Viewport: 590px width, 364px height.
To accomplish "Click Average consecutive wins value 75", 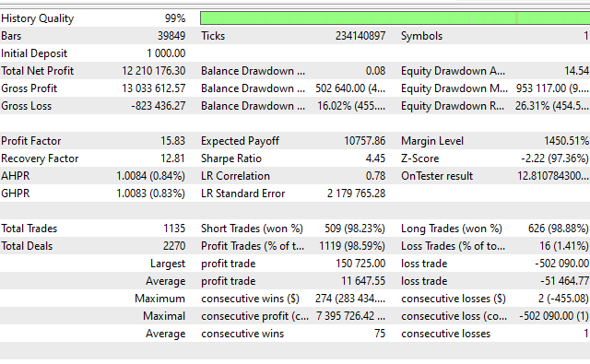I will [380, 334].
